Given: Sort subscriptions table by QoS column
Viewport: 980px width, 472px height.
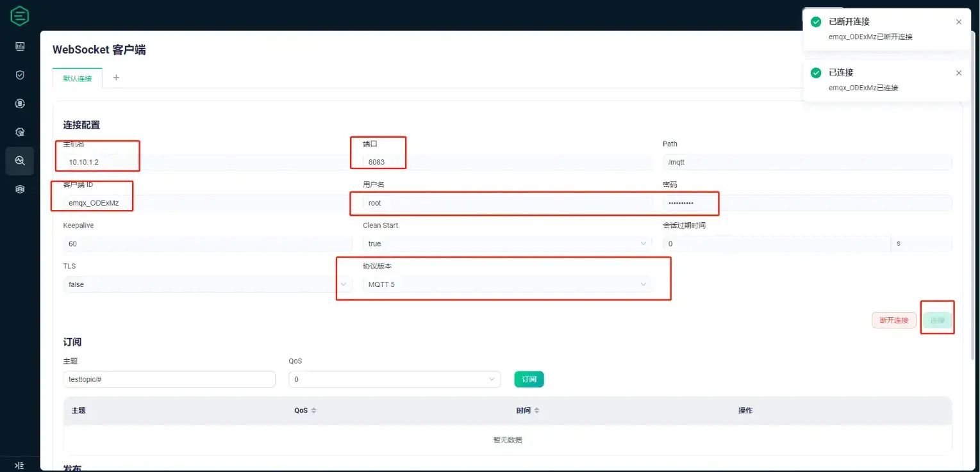Looking at the screenshot, I should click(x=313, y=411).
